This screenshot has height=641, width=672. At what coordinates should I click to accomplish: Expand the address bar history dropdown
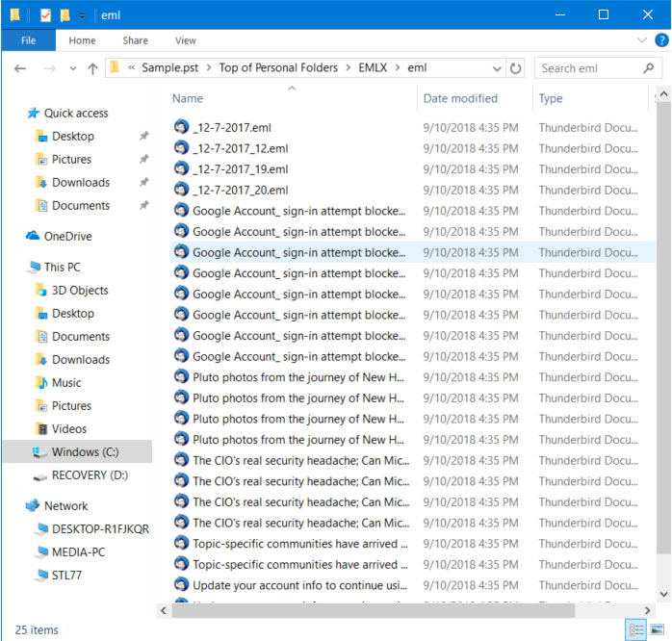[497, 68]
